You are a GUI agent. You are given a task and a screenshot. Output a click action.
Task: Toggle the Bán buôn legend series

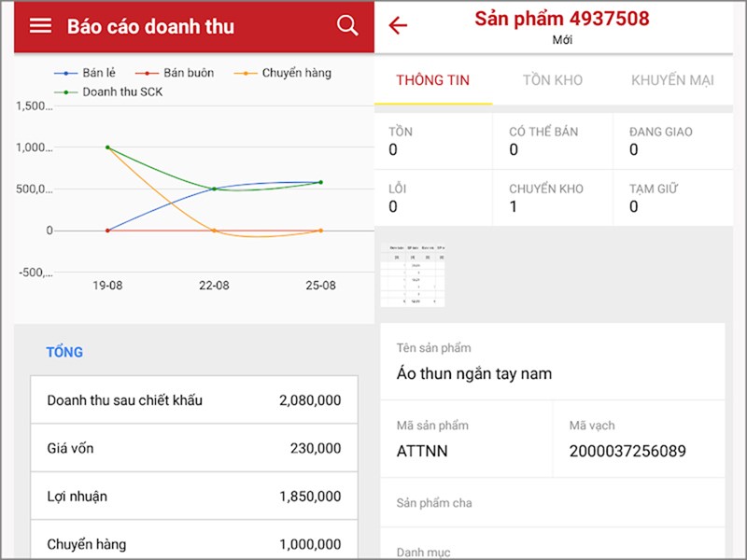coord(175,73)
